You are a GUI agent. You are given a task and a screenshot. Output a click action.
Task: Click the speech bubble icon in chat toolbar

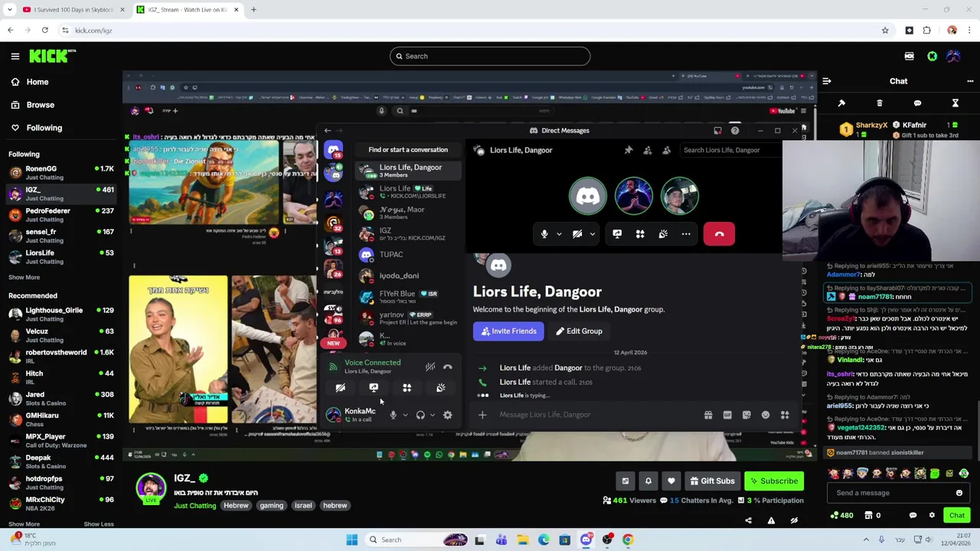pyautogui.click(x=917, y=103)
